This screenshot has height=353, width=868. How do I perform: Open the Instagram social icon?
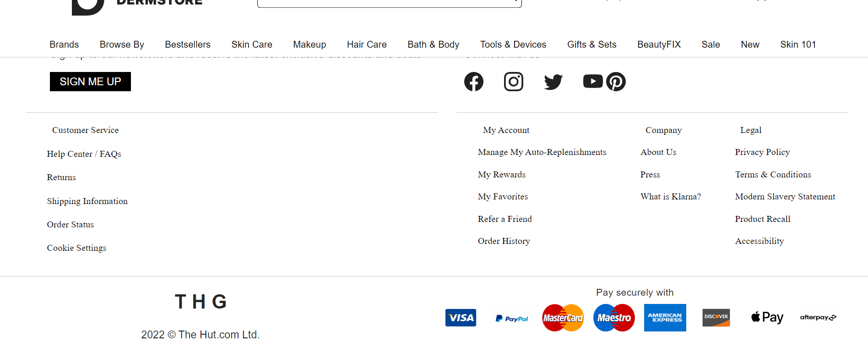[514, 82]
